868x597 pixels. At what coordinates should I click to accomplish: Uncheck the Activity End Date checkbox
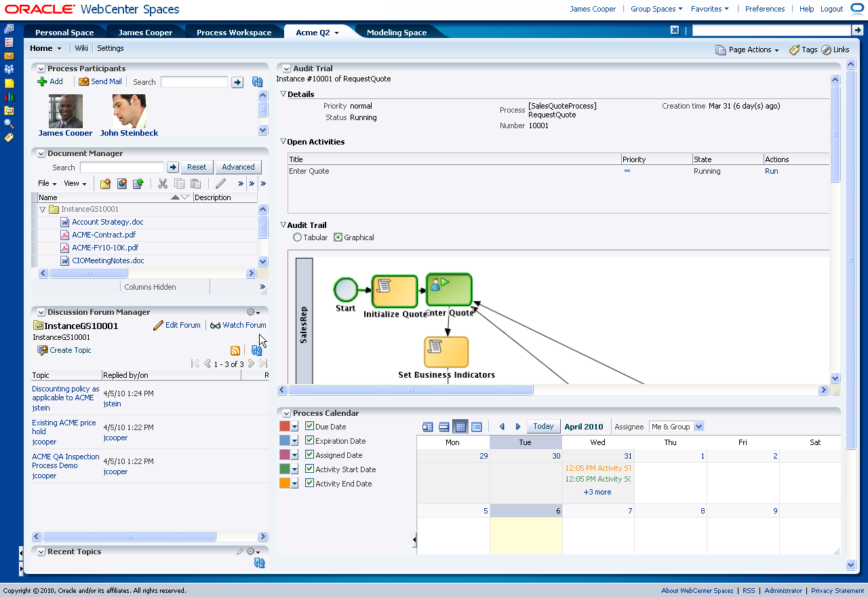pos(309,483)
